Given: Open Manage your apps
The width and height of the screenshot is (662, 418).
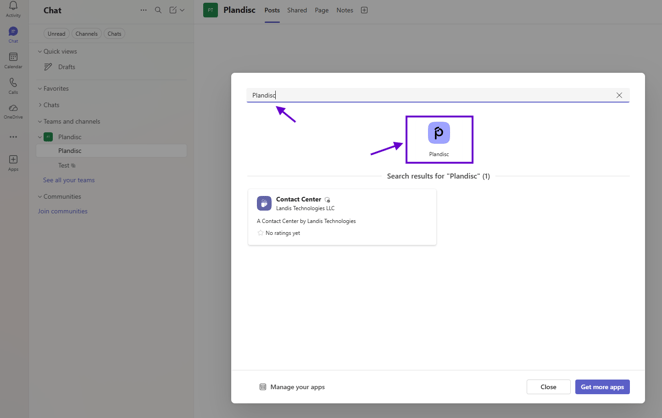Looking at the screenshot, I should pyautogui.click(x=292, y=387).
